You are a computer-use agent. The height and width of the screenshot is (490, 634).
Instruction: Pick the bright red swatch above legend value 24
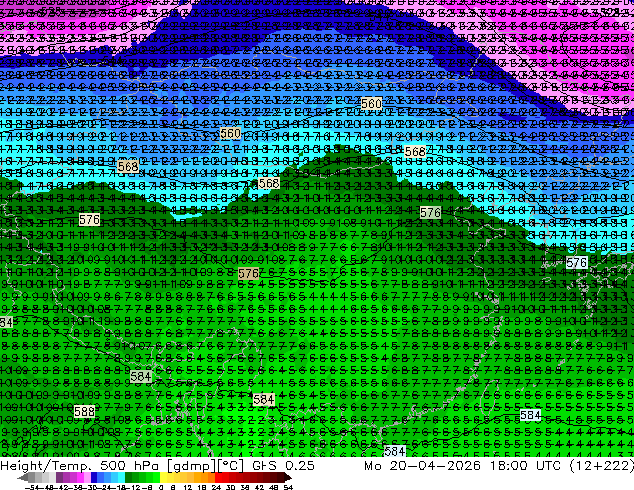218,477
